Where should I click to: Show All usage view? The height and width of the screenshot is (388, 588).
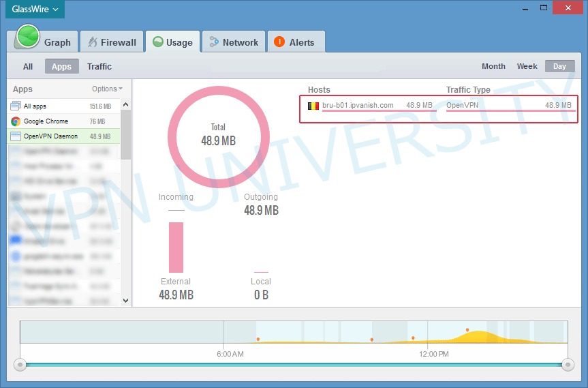pyautogui.click(x=28, y=66)
